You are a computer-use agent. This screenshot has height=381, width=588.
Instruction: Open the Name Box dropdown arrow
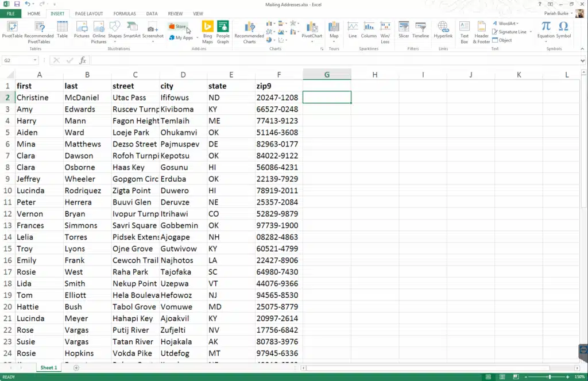(x=35, y=60)
